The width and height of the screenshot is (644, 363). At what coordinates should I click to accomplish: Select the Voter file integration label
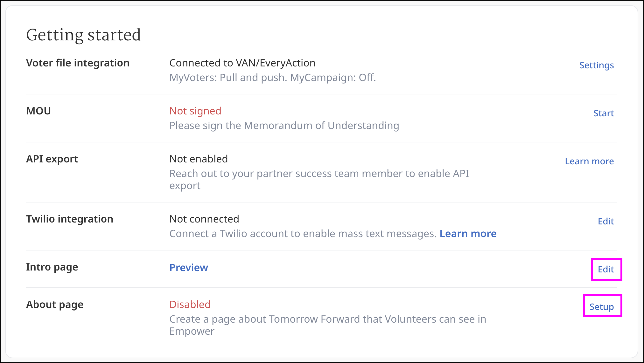tap(78, 63)
